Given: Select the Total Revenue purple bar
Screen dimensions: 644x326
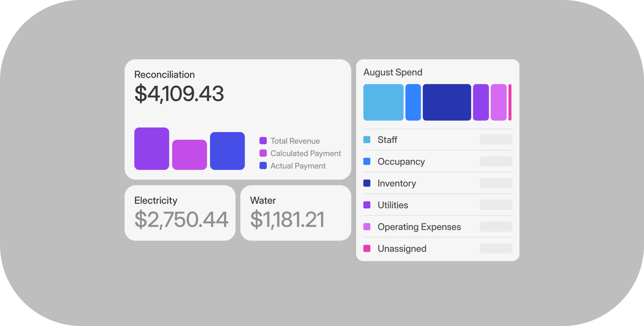Looking at the screenshot, I should click(x=152, y=149).
